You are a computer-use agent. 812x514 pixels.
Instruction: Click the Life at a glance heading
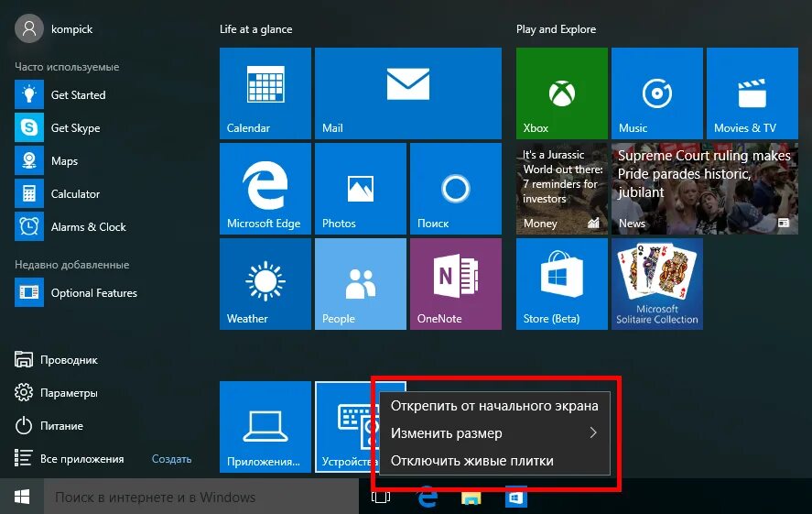[x=255, y=29]
